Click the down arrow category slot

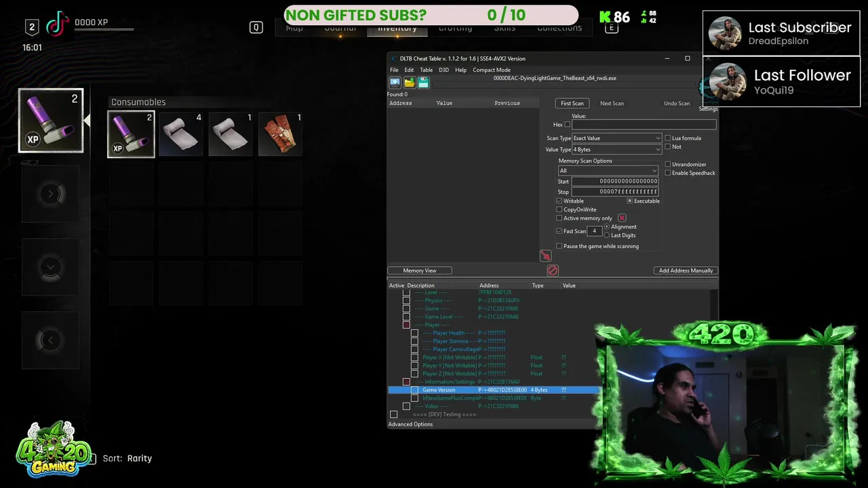click(x=50, y=267)
